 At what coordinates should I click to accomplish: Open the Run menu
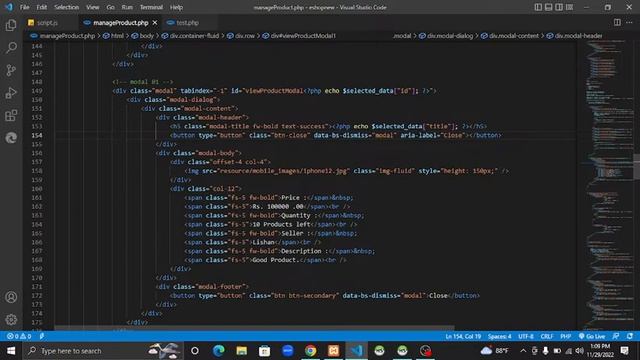point(127,7)
